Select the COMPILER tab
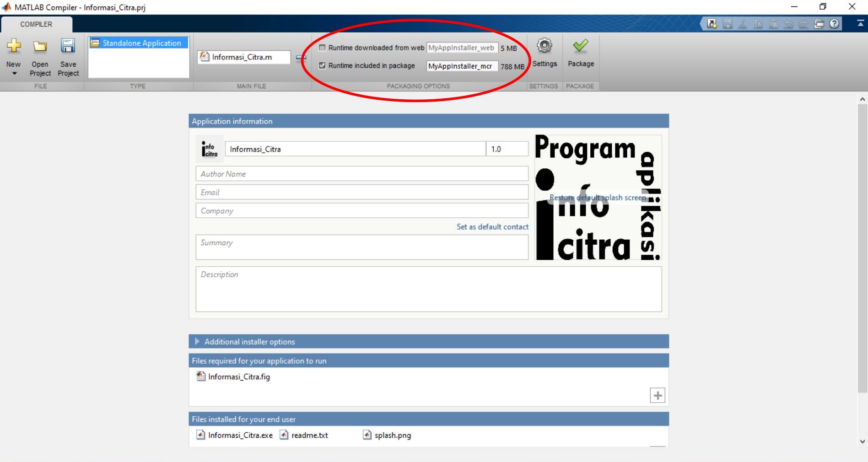The width and height of the screenshot is (868, 462). [x=36, y=24]
